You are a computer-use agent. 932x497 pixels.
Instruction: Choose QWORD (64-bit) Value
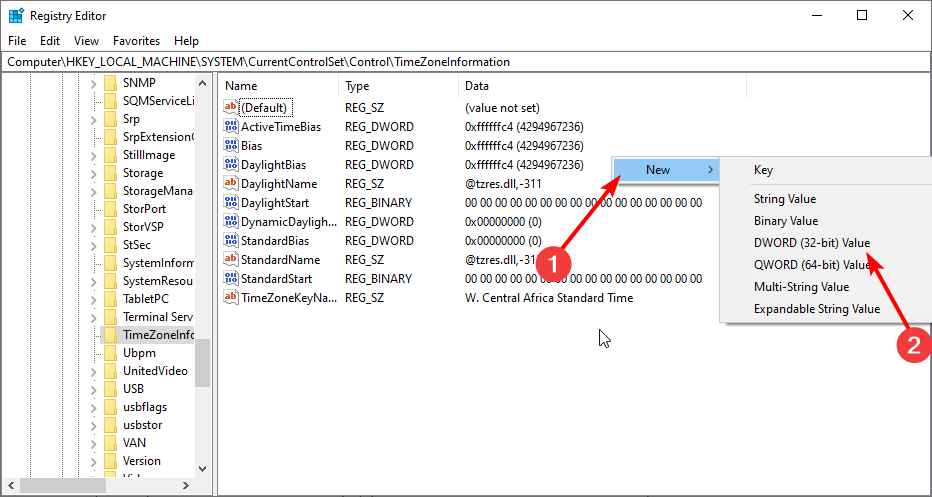[812, 265]
